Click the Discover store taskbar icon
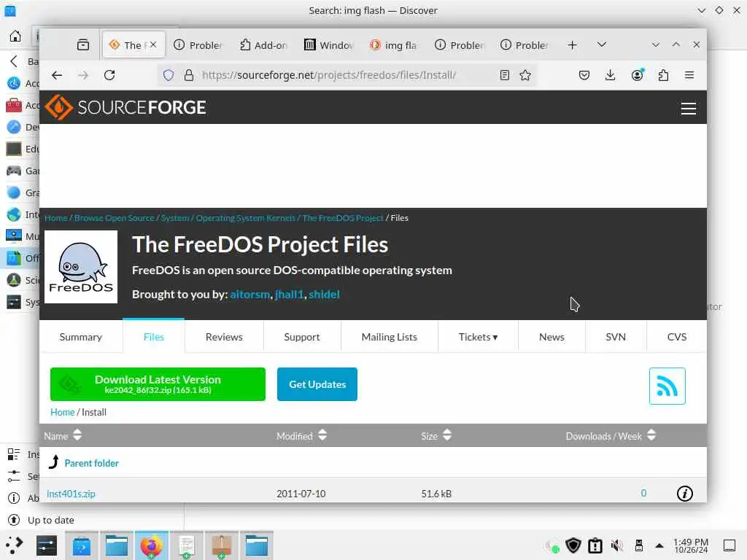 [x=82, y=545]
